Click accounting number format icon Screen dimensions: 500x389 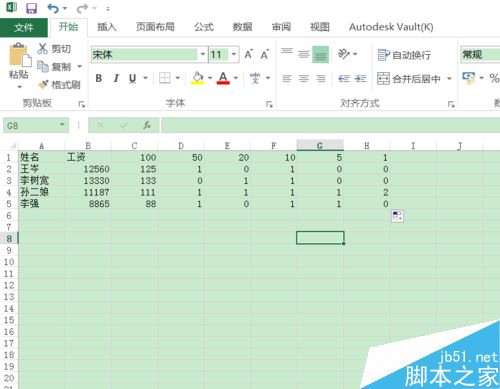(x=469, y=78)
